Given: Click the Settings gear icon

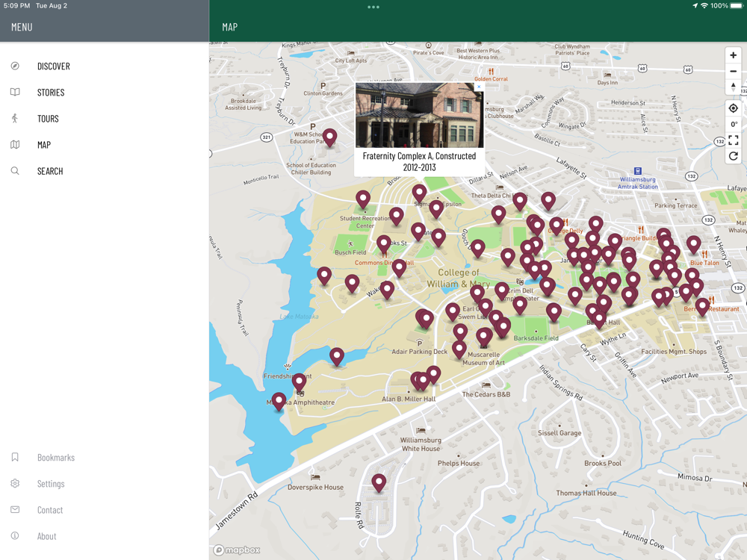Looking at the screenshot, I should pos(15,483).
